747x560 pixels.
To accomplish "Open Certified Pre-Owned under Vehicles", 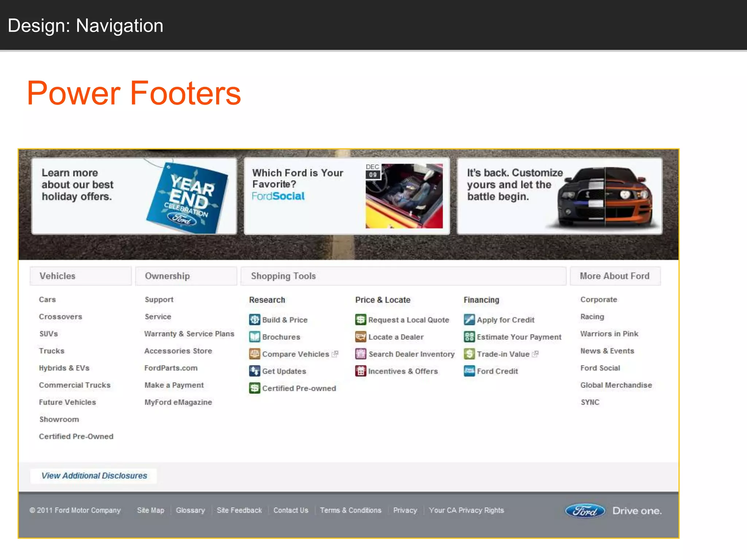I will (76, 436).
